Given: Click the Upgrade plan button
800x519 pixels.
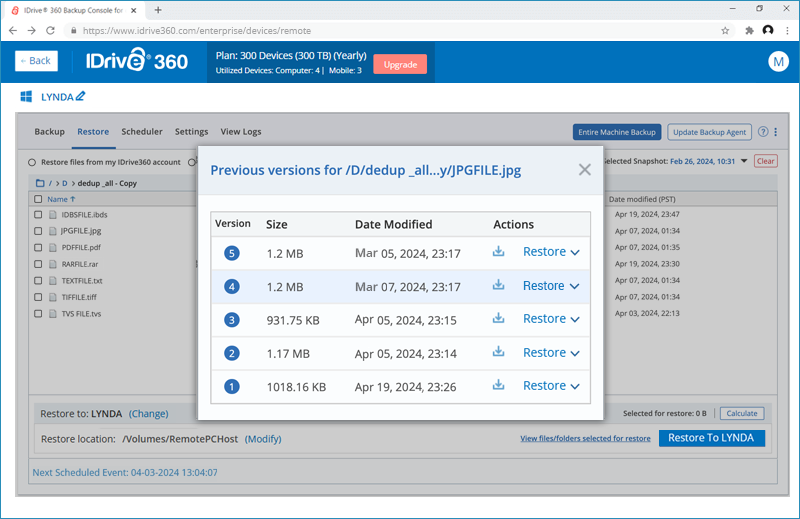Looking at the screenshot, I should [x=400, y=64].
